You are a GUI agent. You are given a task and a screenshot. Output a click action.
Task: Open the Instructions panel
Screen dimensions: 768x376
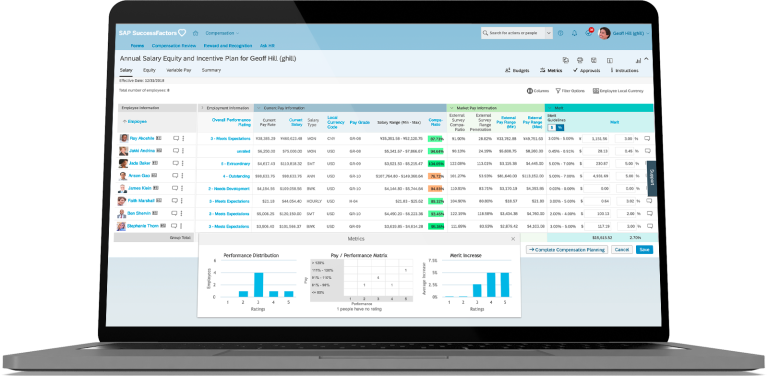[624, 70]
